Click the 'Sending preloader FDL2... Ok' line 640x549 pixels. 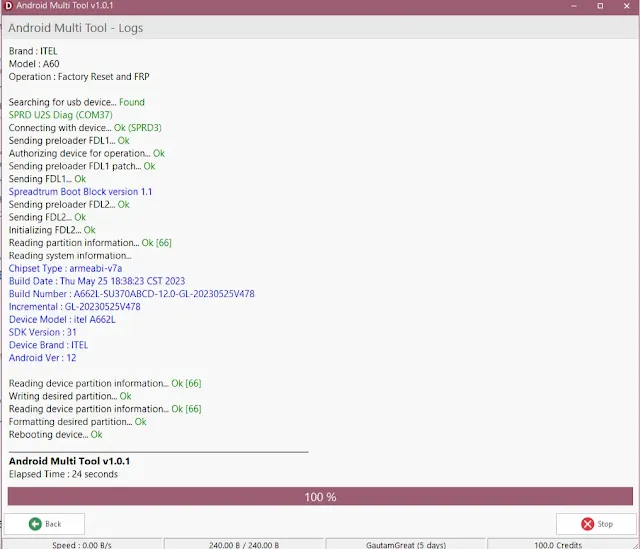pos(69,204)
